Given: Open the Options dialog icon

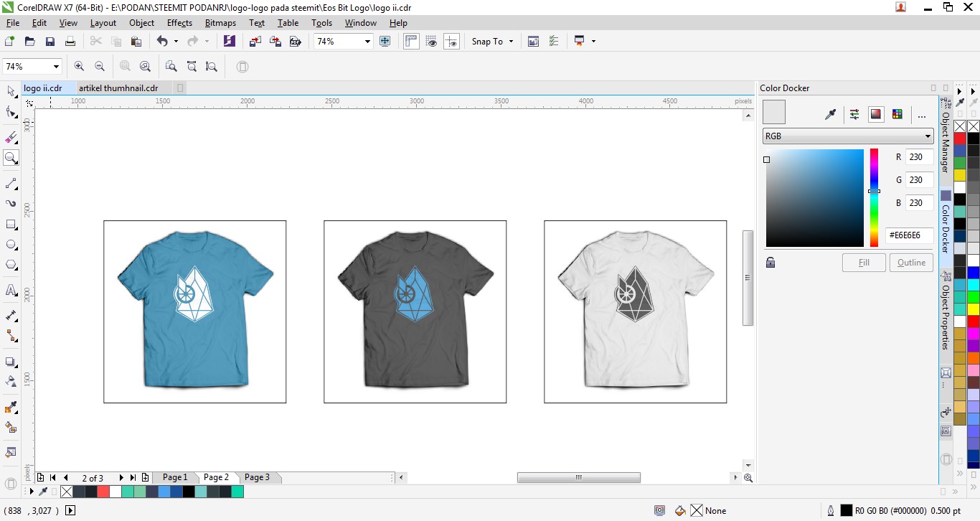Looking at the screenshot, I should click(x=553, y=42).
